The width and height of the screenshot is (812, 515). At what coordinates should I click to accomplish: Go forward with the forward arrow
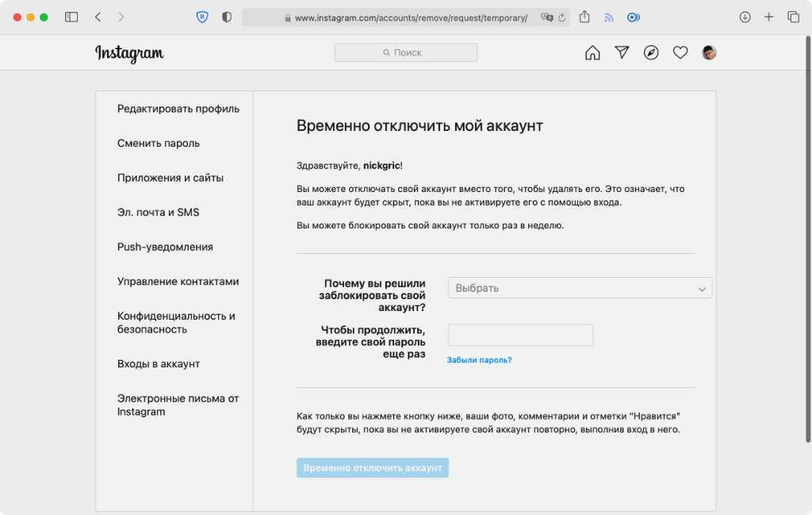click(x=121, y=17)
